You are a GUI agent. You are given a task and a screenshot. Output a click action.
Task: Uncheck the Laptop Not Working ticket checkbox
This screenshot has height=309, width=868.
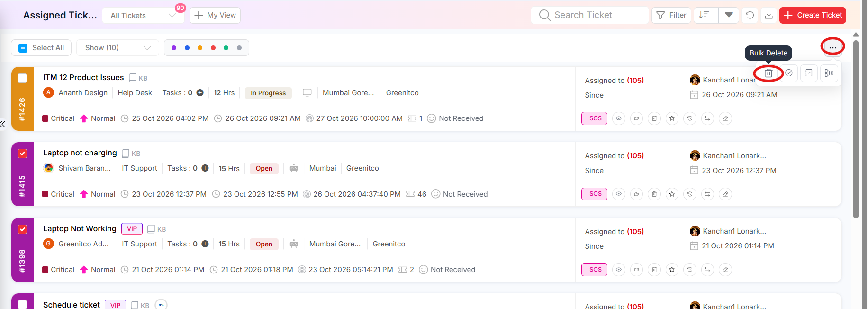(22, 229)
